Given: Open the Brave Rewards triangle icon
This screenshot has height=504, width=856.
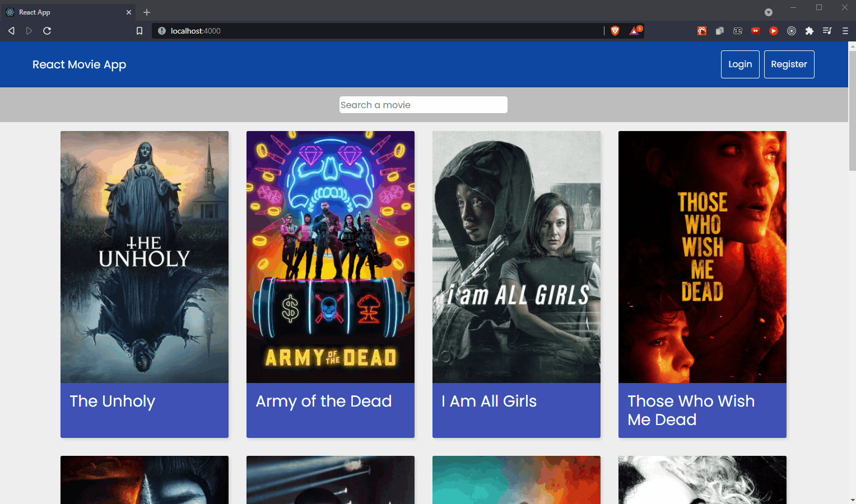Looking at the screenshot, I should point(635,31).
